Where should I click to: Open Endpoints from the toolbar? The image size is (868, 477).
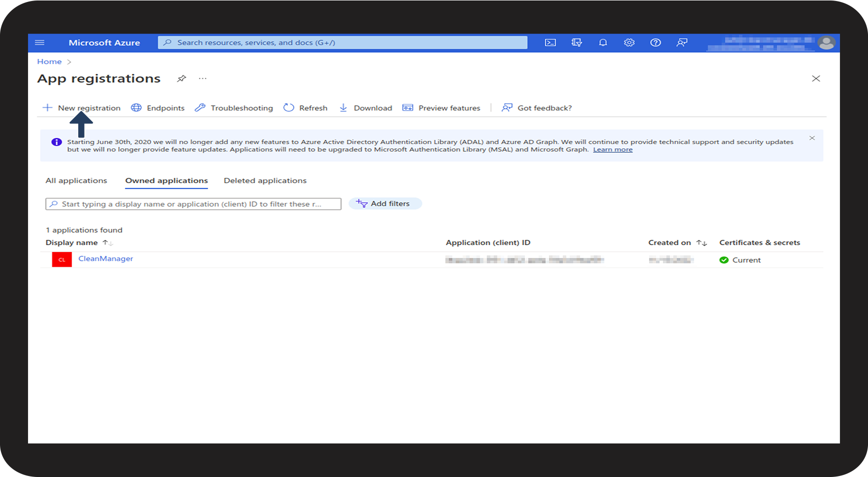[158, 108]
